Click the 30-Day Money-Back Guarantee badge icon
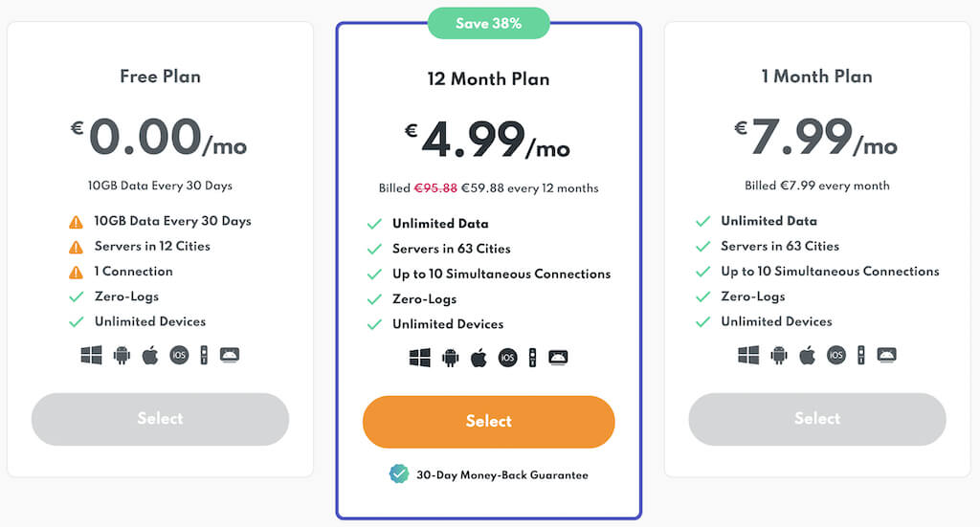Viewport: 980px width, 527px height. (398, 474)
